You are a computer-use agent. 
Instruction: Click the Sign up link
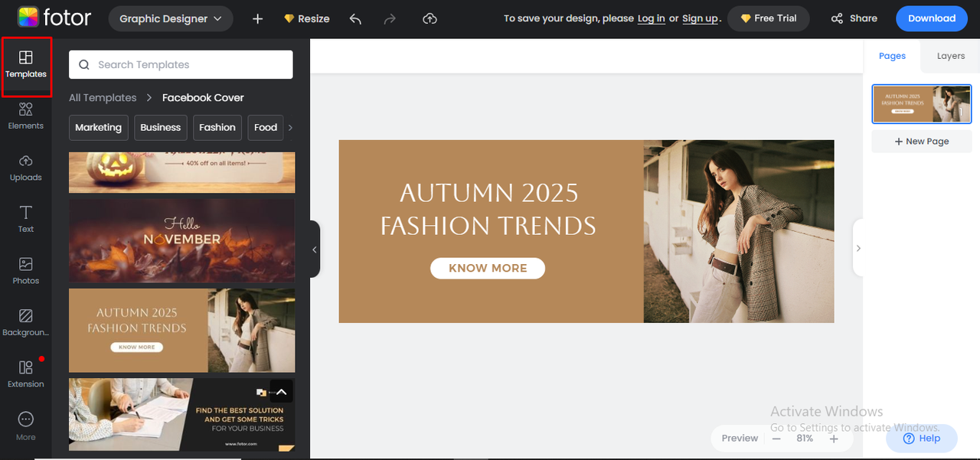click(x=700, y=18)
